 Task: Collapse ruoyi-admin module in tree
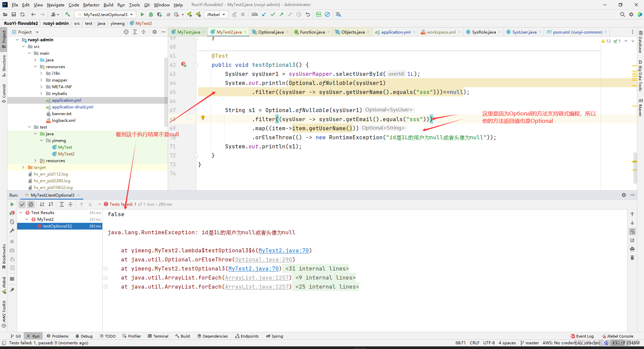pyautogui.click(x=17, y=40)
